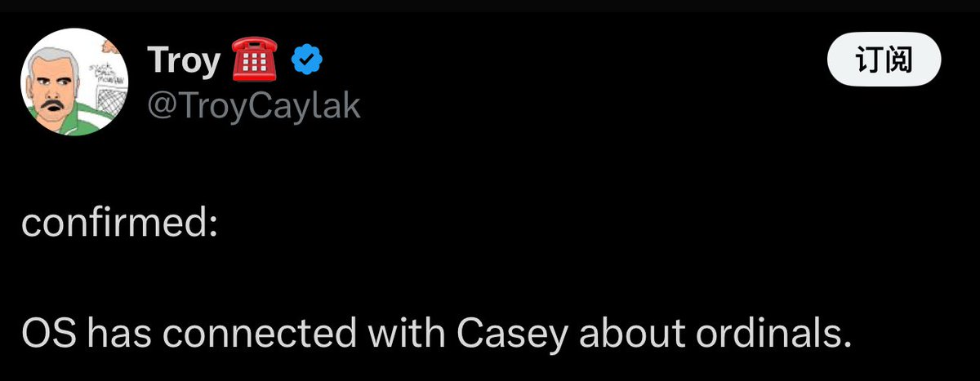
Task: Open the @TroyCaylak handle link
Action: click(253, 105)
